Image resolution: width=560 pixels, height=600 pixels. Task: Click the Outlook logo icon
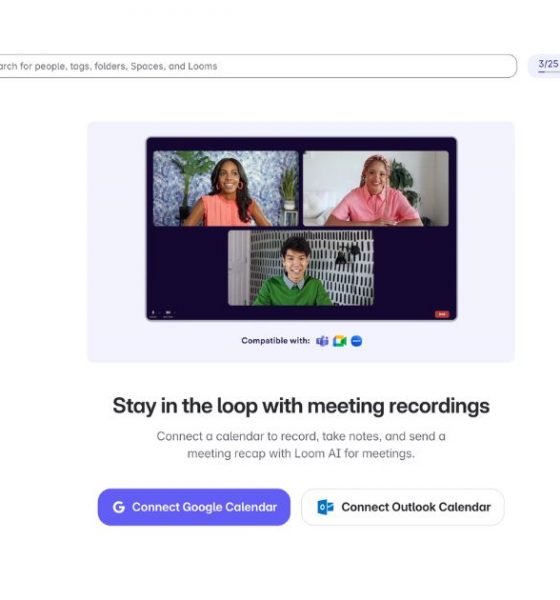pyautogui.click(x=325, y=507)
